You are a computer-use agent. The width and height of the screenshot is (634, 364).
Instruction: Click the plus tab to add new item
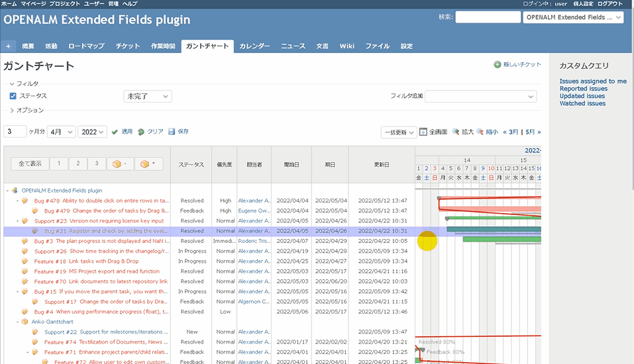click(x=8, y=46)
